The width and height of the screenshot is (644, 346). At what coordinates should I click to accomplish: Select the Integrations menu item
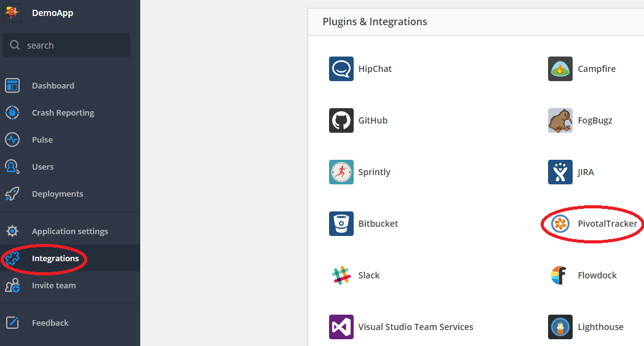point(55,259)
